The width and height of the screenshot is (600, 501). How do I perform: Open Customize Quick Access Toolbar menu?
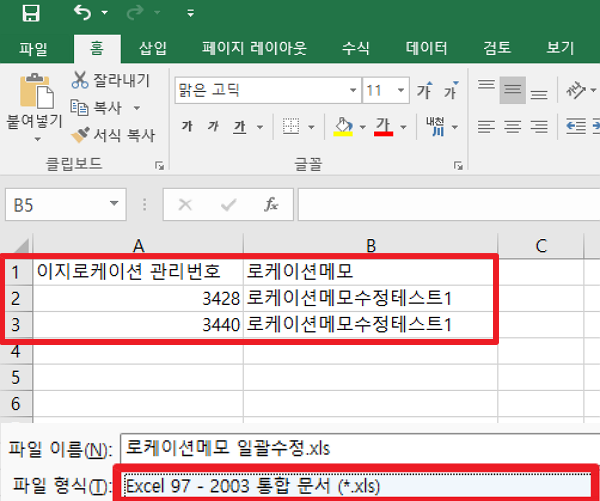click(190, 13)
